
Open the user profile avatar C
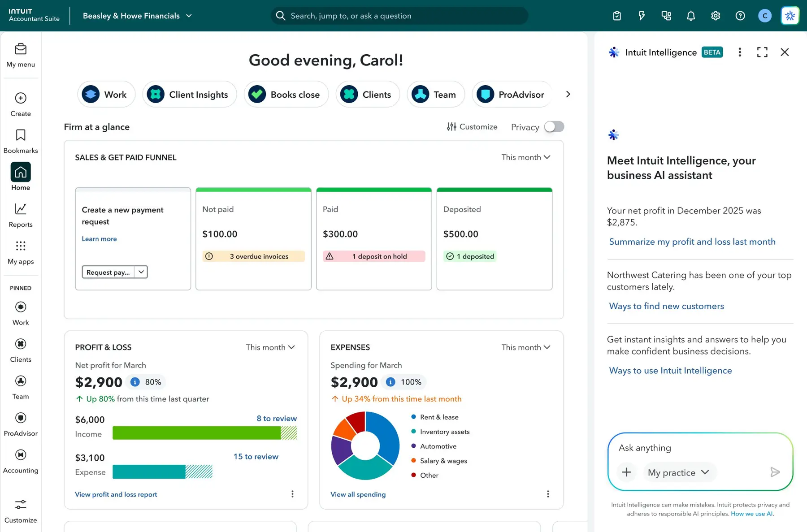coord(765,16)
